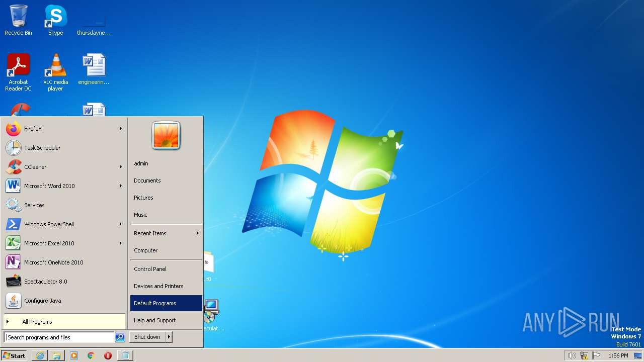This screenshot has height=362, width=644.
Task: Expand the Firefox jump list arrow
Action: (121, 129)
